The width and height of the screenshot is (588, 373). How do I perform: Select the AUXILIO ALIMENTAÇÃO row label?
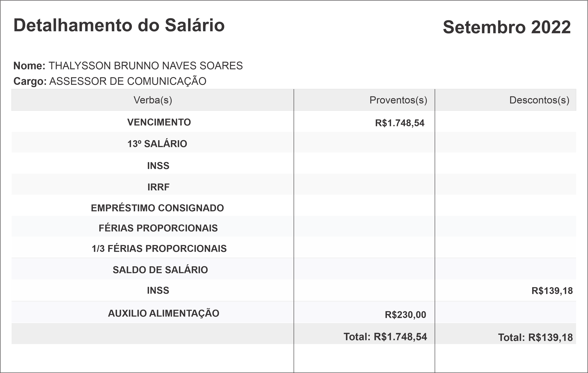click(163, 313)
